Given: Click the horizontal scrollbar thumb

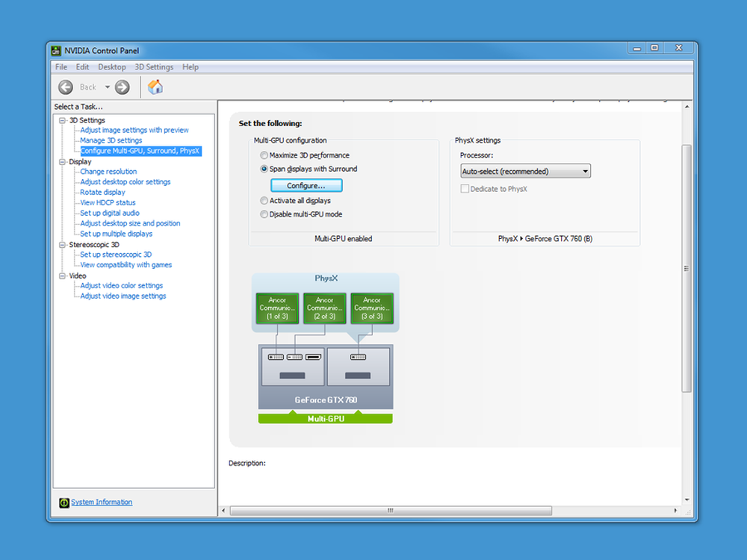Looking at the screenshot, I should click(x=391, y=511).
